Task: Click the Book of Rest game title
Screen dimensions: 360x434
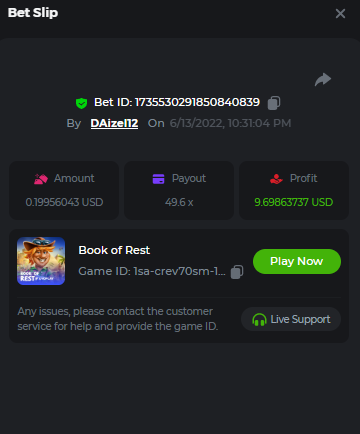Action: tap(114, 250)
